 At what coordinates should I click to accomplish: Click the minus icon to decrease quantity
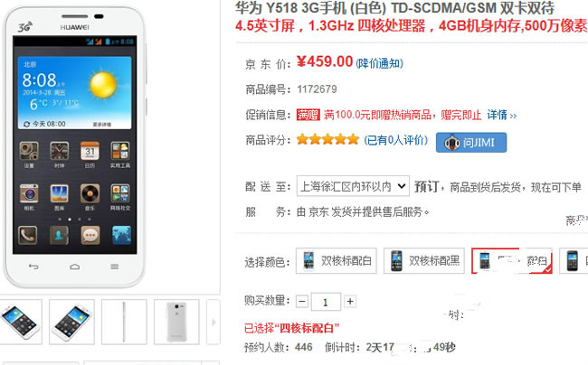tap(302, 302)
